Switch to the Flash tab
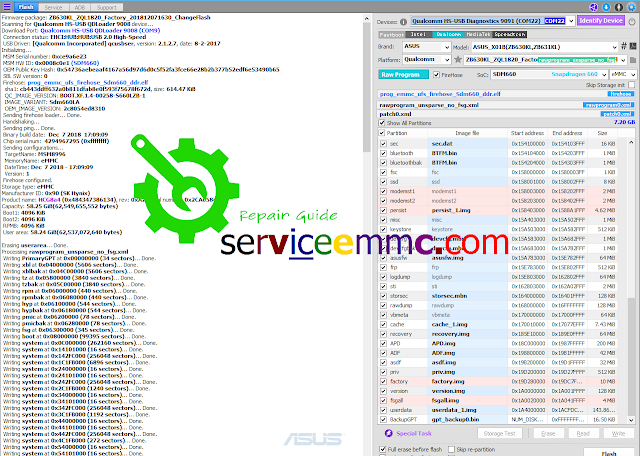640x456 pixels. [x=26, y=7]
